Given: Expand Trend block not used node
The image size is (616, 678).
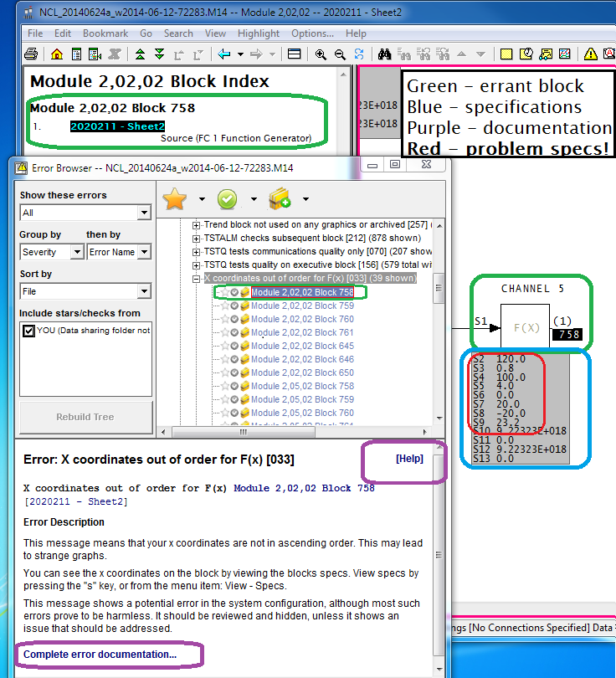Looking at the screenshot, I should click(196, 225).
